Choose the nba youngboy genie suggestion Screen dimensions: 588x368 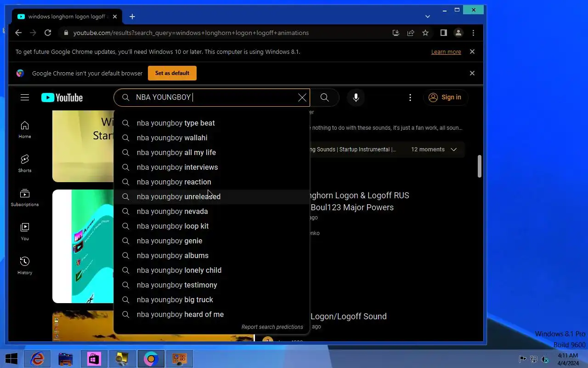(212, 241)
